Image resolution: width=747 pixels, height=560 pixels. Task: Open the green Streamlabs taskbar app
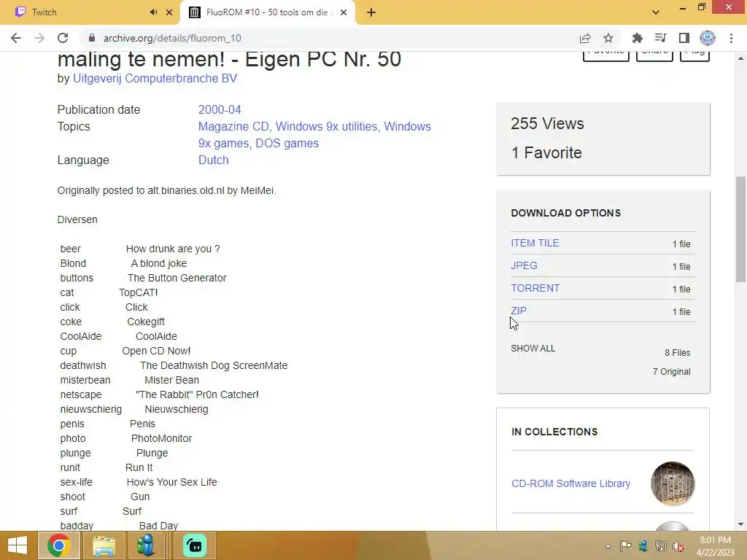[x=195, y=545]
